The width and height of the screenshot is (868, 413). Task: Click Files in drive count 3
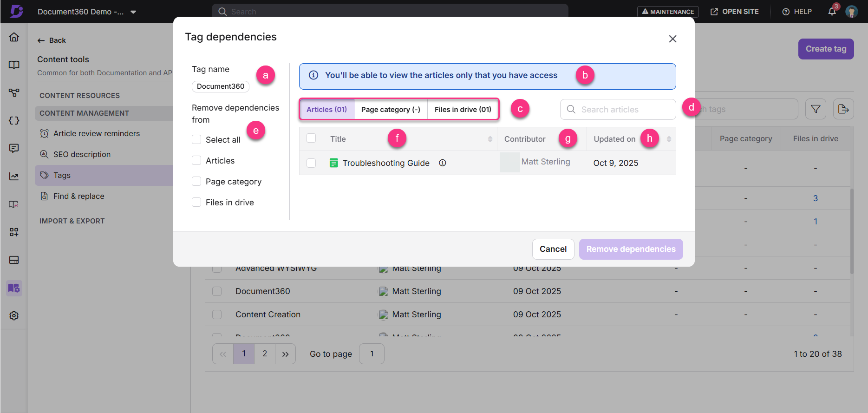tap(816, 198)
